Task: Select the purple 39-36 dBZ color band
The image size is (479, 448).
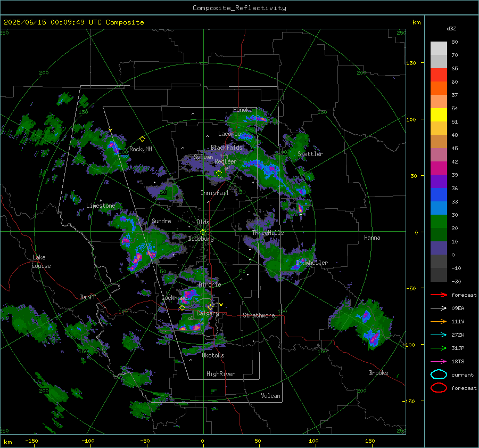Action: pos(439,181)
